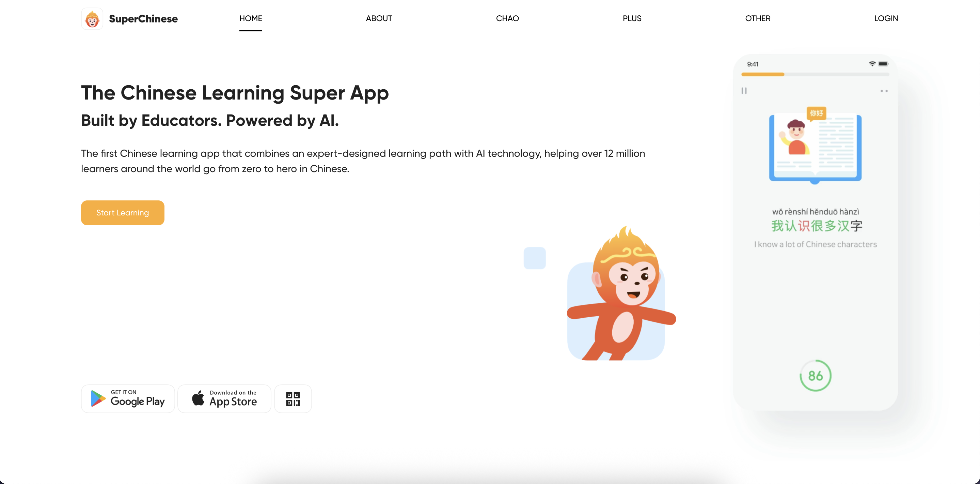Click the battery icon in phone status bar
980x484 pixels.
(883, 64)
